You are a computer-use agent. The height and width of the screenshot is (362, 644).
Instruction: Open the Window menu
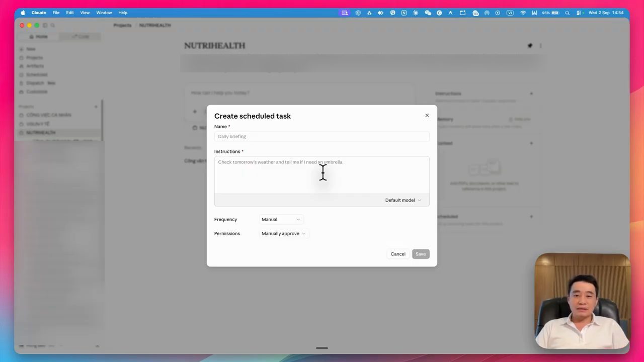104,13
